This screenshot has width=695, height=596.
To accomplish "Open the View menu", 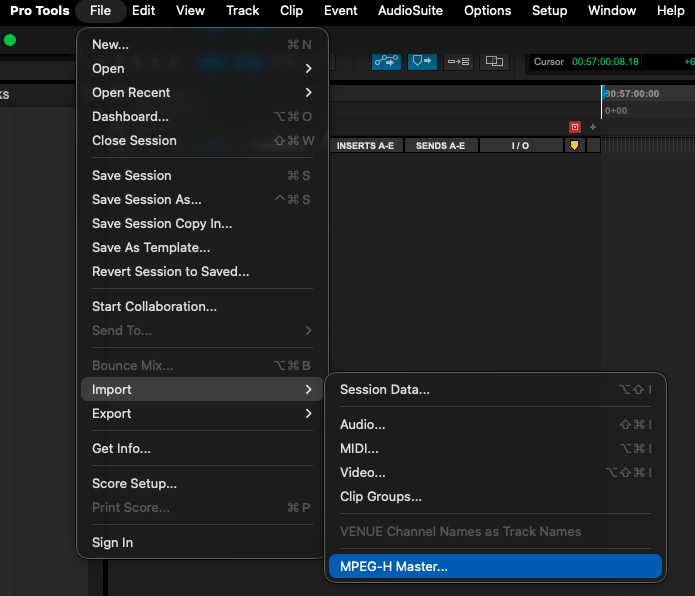I will (191, 11).
